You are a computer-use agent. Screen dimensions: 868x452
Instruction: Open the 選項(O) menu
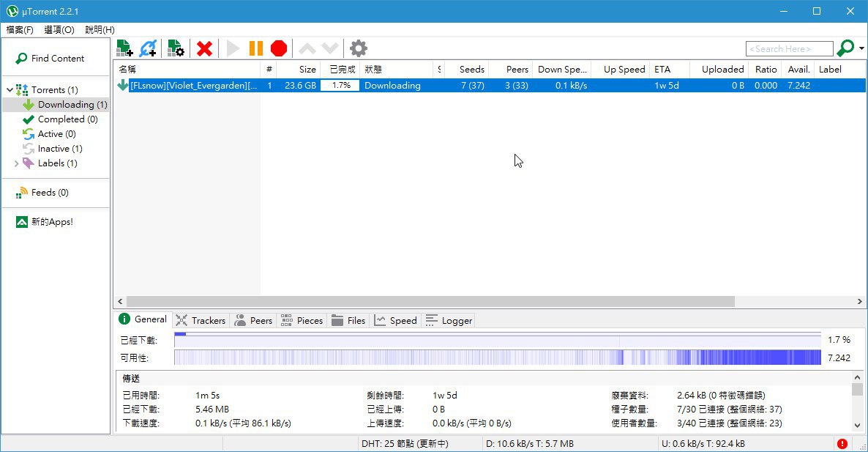59,30
